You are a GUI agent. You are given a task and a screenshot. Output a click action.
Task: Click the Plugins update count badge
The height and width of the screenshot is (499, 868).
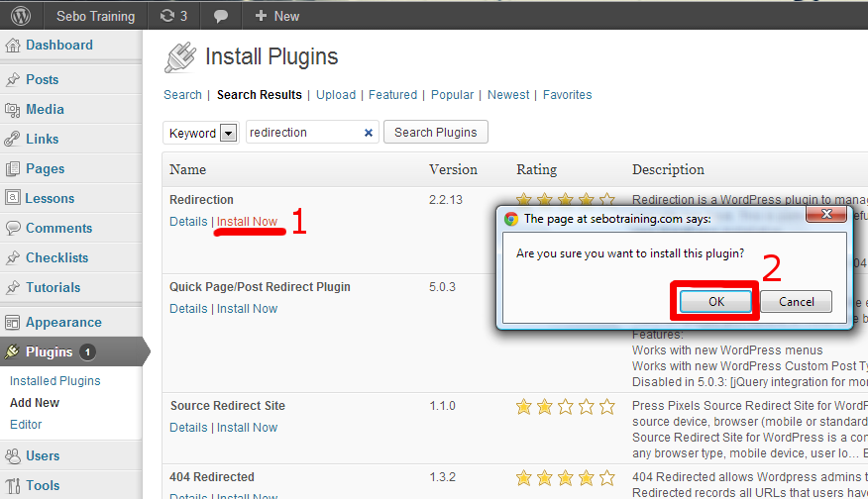coord(87,351)
